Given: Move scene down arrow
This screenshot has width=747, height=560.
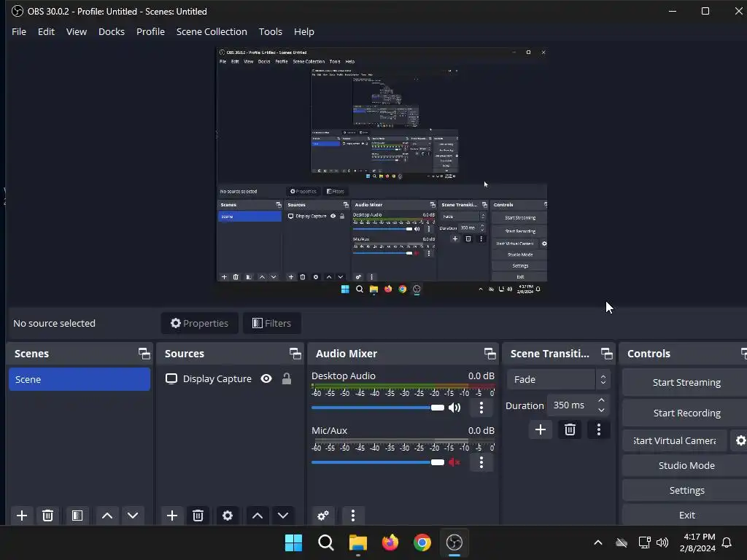Looking at the screenshot, I should [x=133, y=516].
